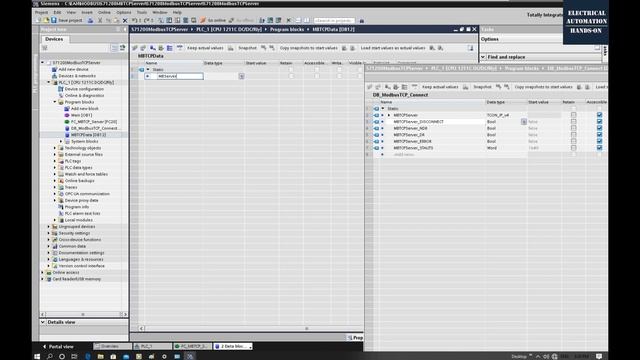Screen dimensions: 640x360
Task: Open the Options menu
Action: point(124,12)
